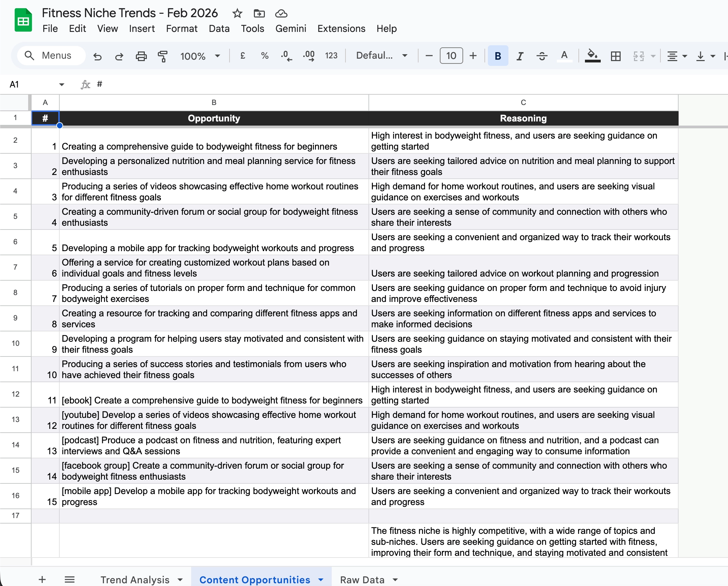728x586 pixels.
Task: Switch to the Raw Data sheet tab
Action: [x=362, y=579]
